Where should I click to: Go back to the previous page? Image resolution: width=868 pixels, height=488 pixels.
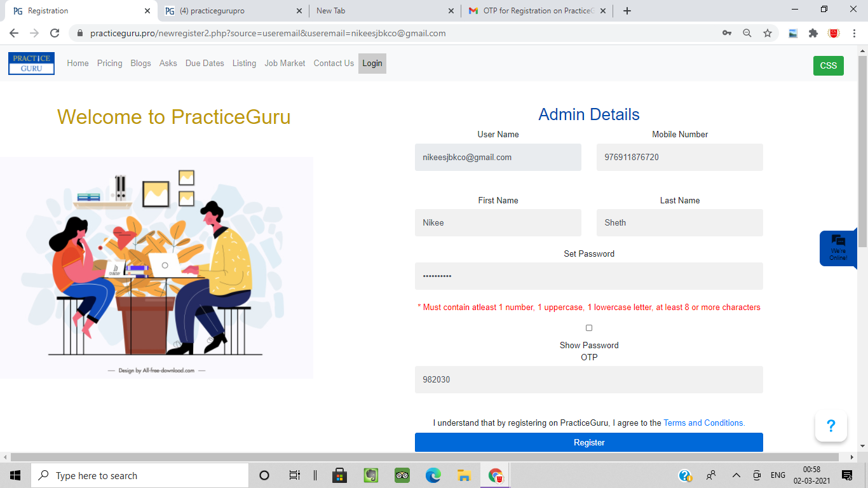(x=14, y=33)
